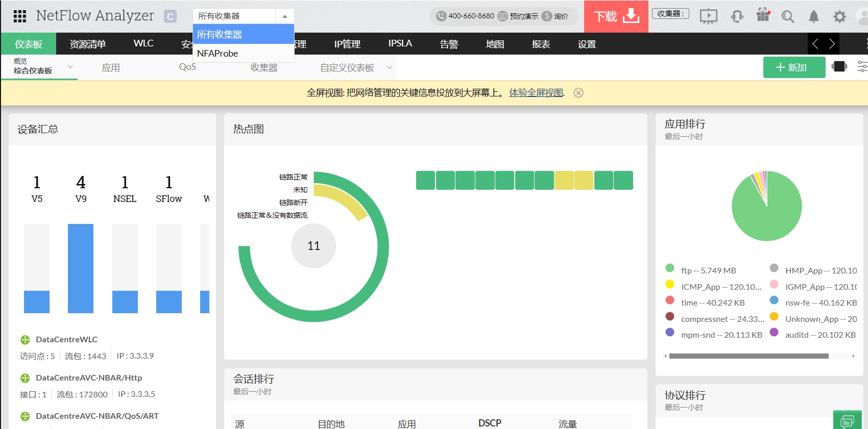Open the gift box icon
The height and width of the screenshot is (429, 868).
click(763, 15)
